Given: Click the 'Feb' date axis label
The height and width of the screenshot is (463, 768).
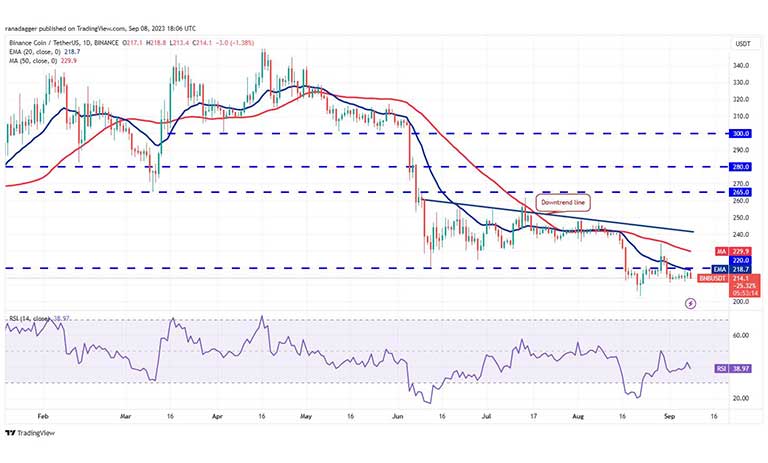Looking at the screenshot, I should (43, 416).
